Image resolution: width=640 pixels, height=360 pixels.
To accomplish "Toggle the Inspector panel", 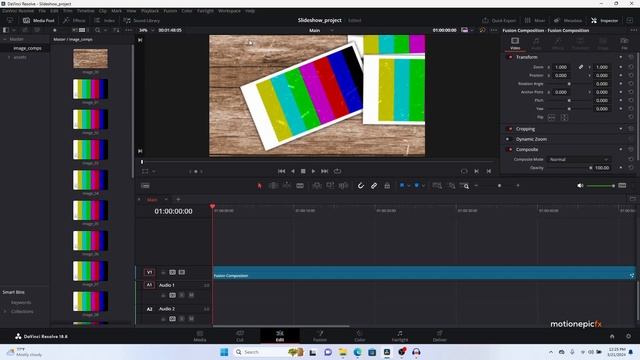I will (x=604, y=20).
